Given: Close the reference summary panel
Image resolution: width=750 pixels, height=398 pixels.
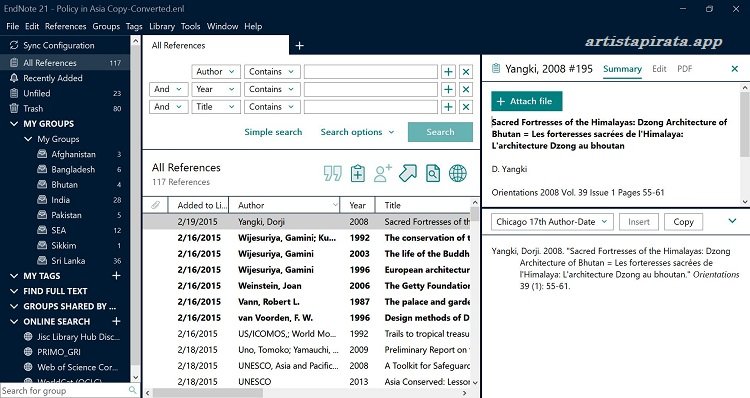Looking at the screenshot, I should 735,69.
